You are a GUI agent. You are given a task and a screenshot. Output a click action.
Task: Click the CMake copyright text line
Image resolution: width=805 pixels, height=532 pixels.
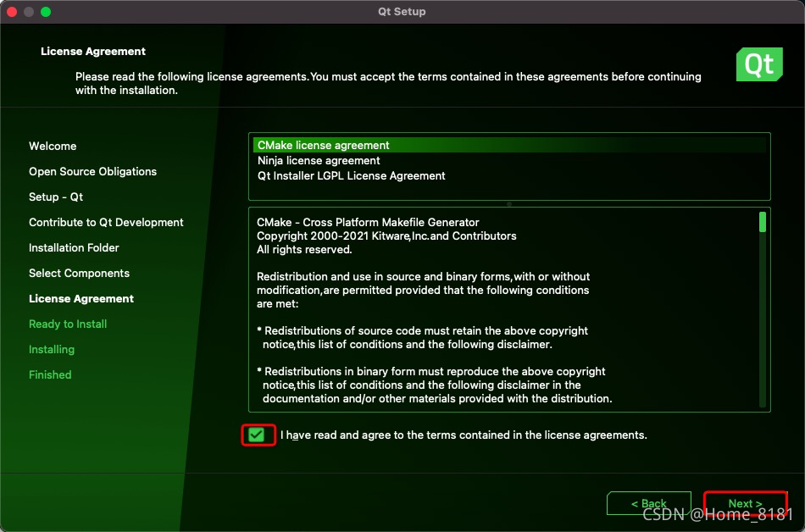click(386, 236)
